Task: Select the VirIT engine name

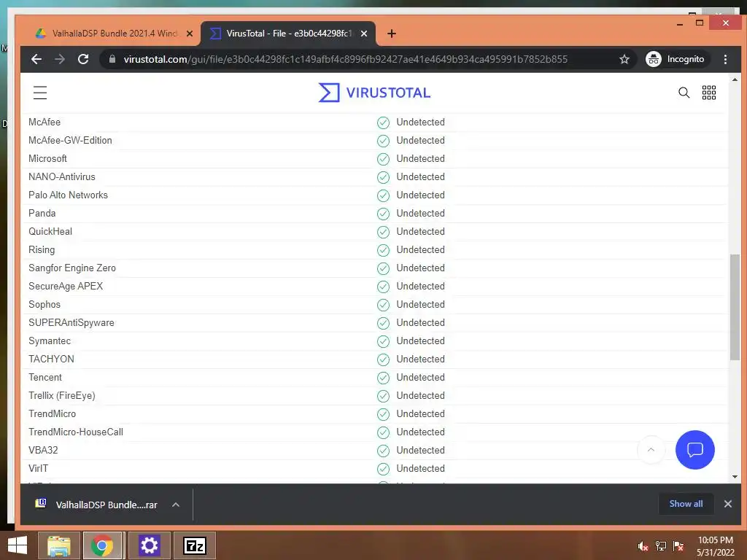Action: 38,469
